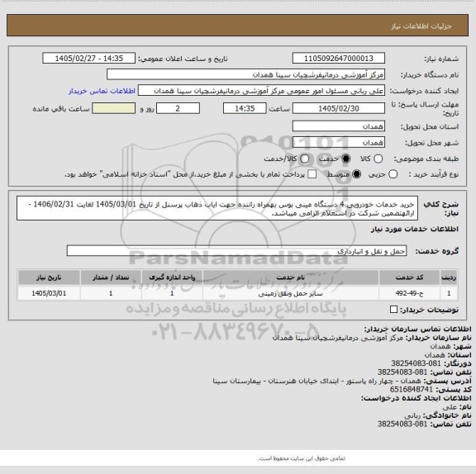Click the postal code value 6516848741
The height and width of the screenshot is (474, 476).
click(412, 390)
